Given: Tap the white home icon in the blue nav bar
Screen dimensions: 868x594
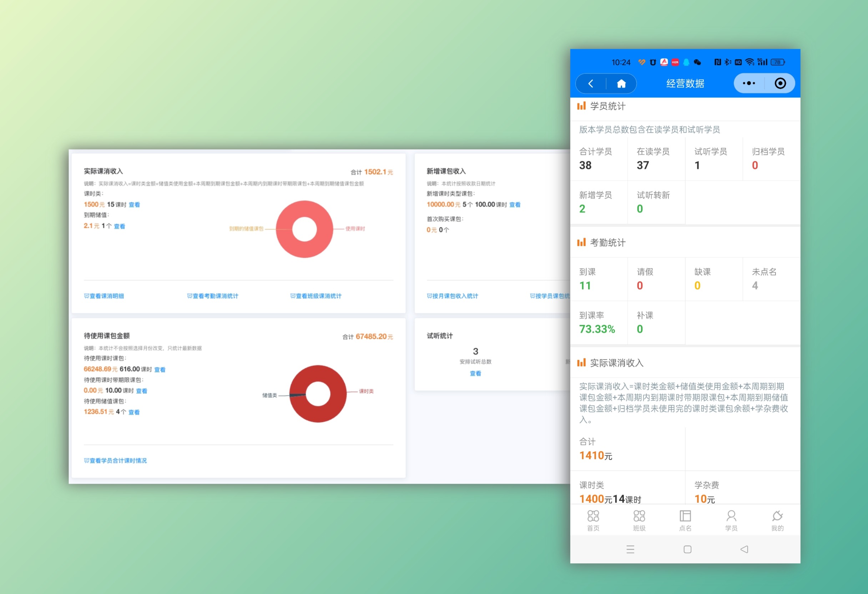Looking at the screenshot, I should [621, 83].
